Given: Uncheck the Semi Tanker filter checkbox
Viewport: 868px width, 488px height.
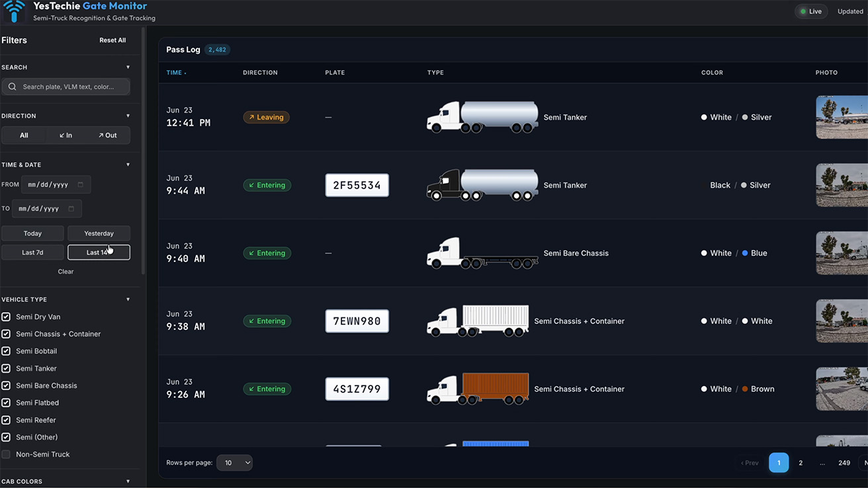Looking at the screenshot, I should 6,368.
